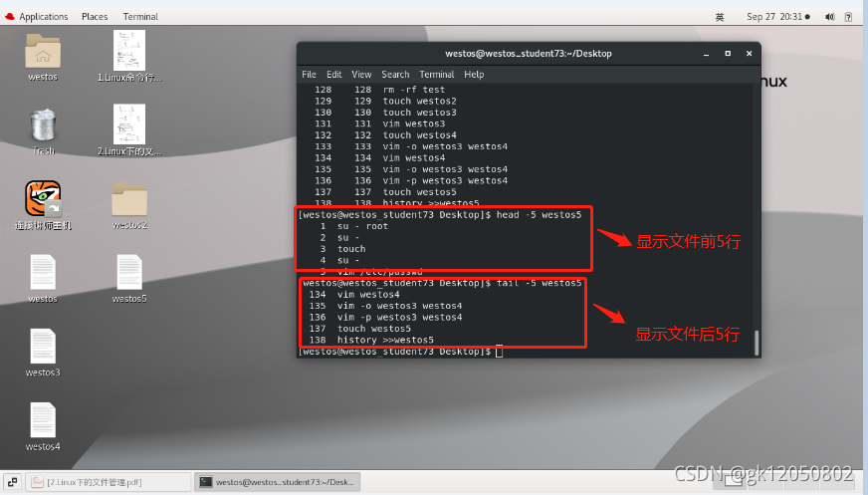Screen dimensions: 868x495
Task: Click the 'su - root' output line
Action: 362,226
